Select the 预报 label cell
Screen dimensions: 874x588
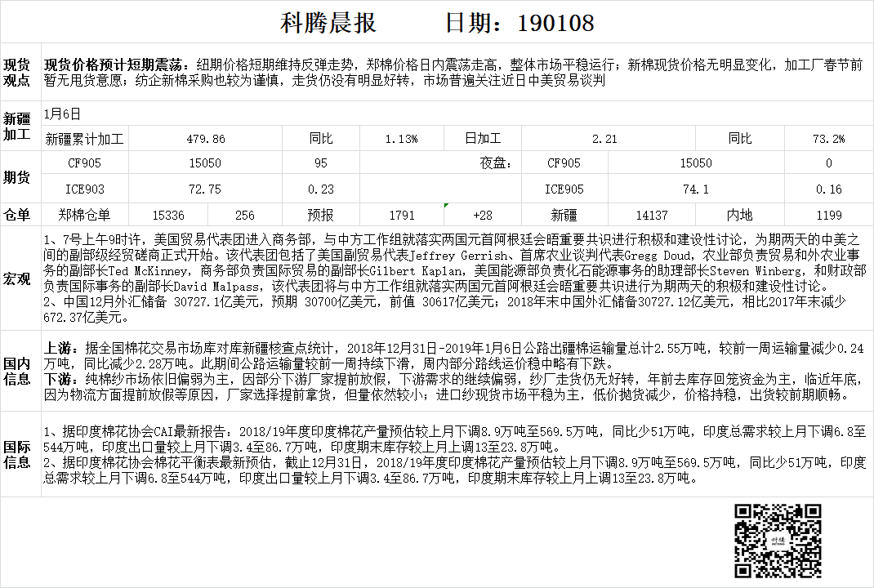[320, 216]
